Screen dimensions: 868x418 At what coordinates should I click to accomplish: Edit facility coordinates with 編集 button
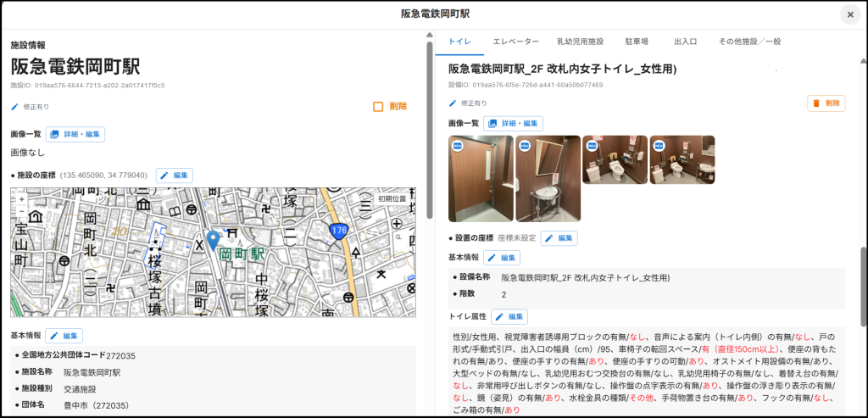coord(174,176)
